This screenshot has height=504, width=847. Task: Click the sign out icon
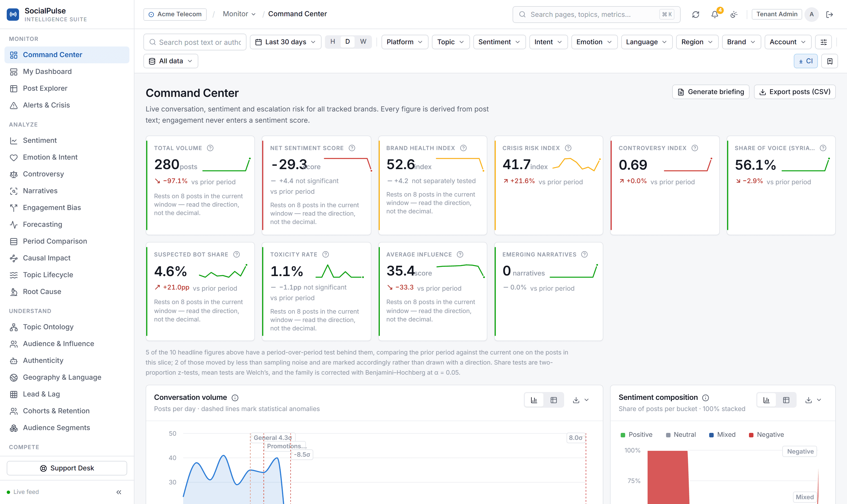point(829,14)
